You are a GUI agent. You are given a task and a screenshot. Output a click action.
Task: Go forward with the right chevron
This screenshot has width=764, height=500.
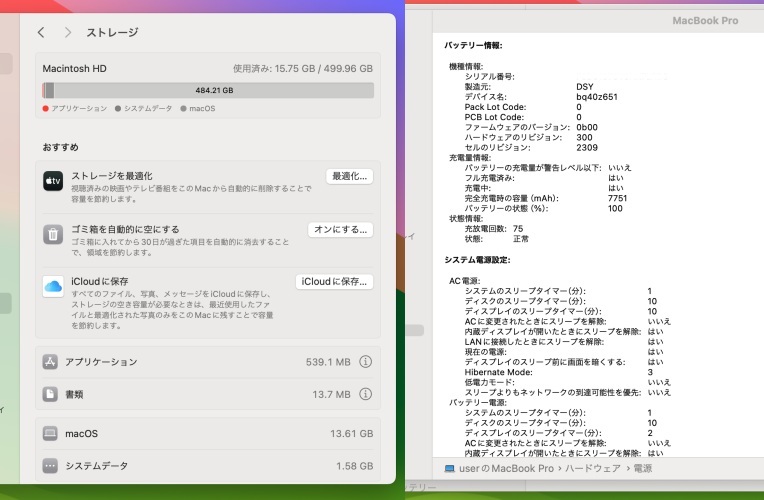(68, 33)
